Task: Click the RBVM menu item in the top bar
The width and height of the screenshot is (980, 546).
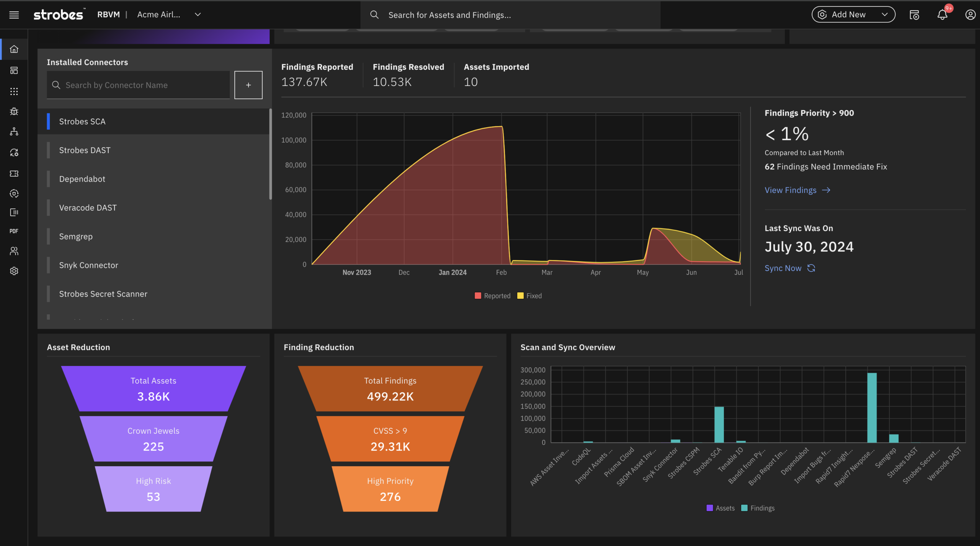Action: [108, 14]
